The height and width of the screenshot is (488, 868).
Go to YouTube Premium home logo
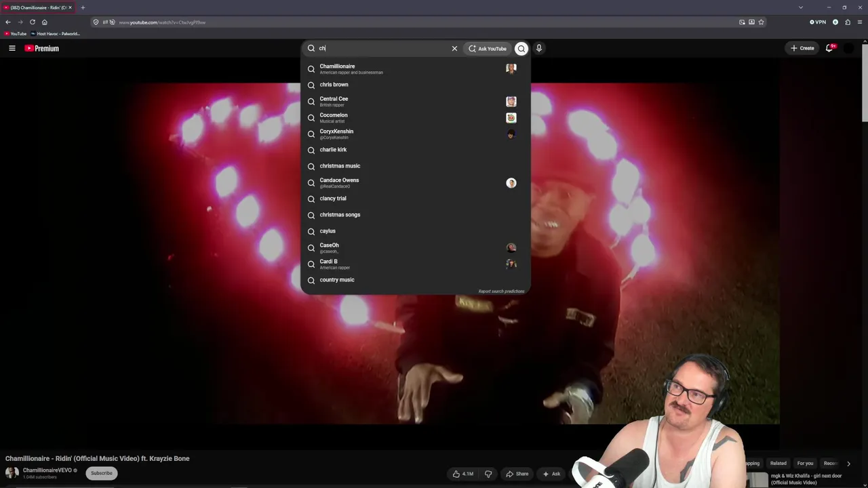click(x=42, y=48)
